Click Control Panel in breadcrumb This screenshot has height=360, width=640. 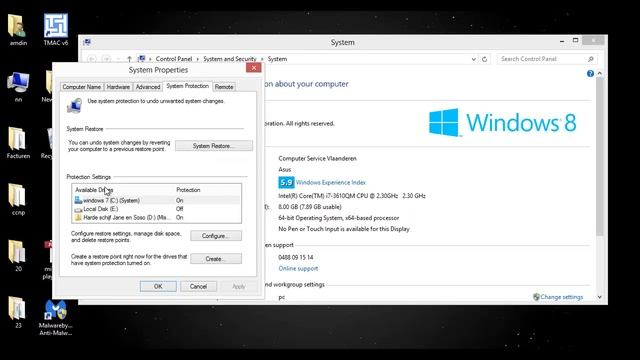point(174,59)
